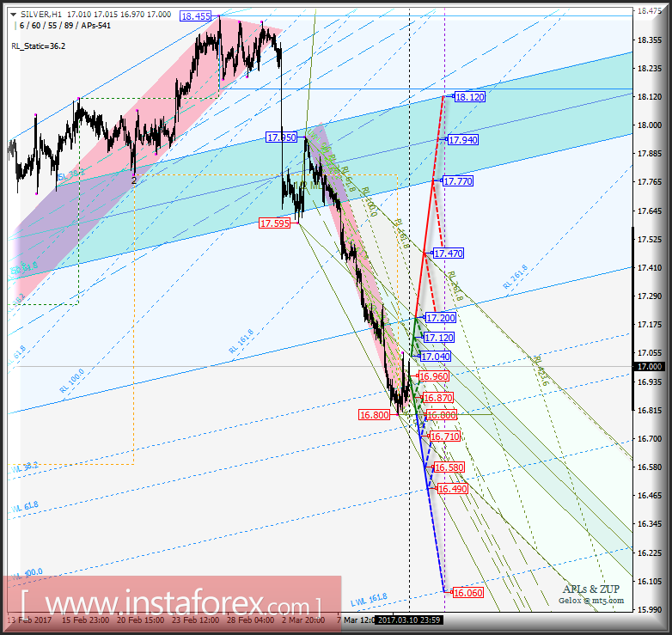Click the 15.990 price axis value
672x635 pixels.
pyautogui.click(x=650, y=609)
